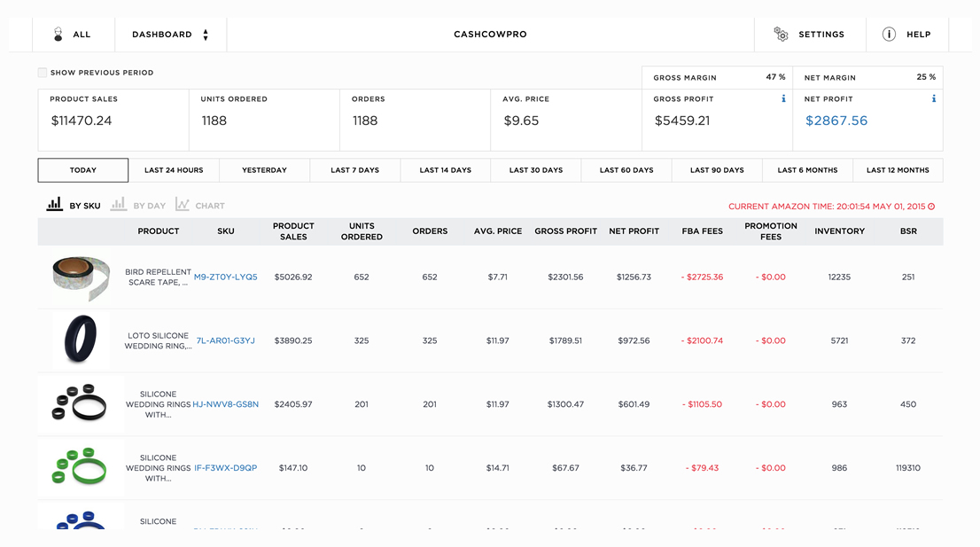Select the Last 7 Days tab

point(355,170)
